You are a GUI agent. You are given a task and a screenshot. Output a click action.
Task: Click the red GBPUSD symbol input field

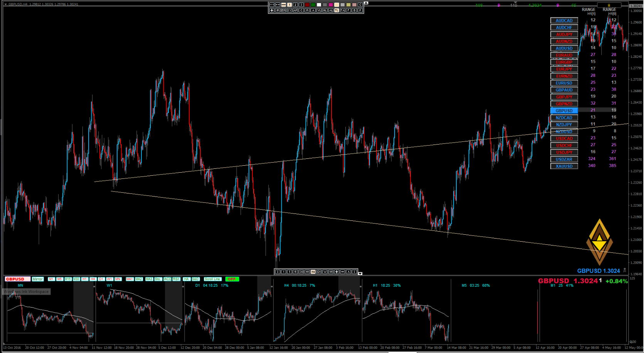pos(17,279)
